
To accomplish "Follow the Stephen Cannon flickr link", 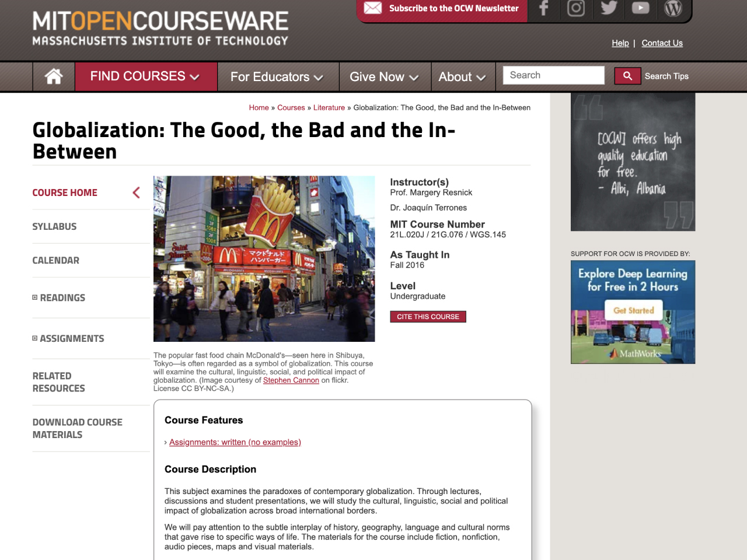I will 291,380.
